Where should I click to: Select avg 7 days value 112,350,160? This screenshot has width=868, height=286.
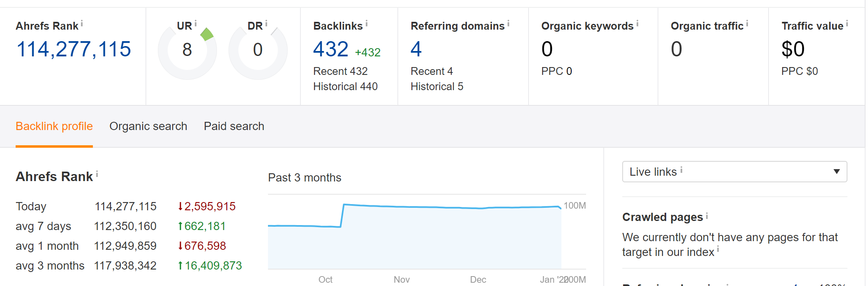125,226
